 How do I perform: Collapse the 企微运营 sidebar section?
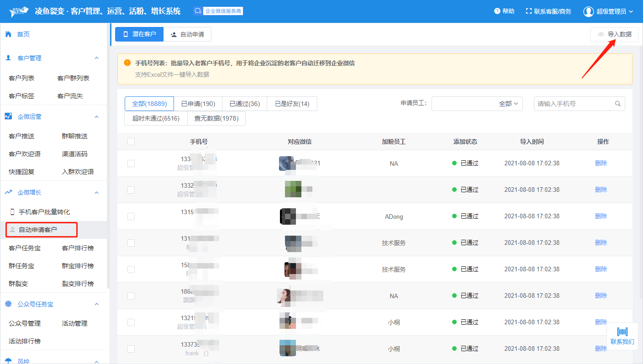pyautogui.click(x=96, y=116)
